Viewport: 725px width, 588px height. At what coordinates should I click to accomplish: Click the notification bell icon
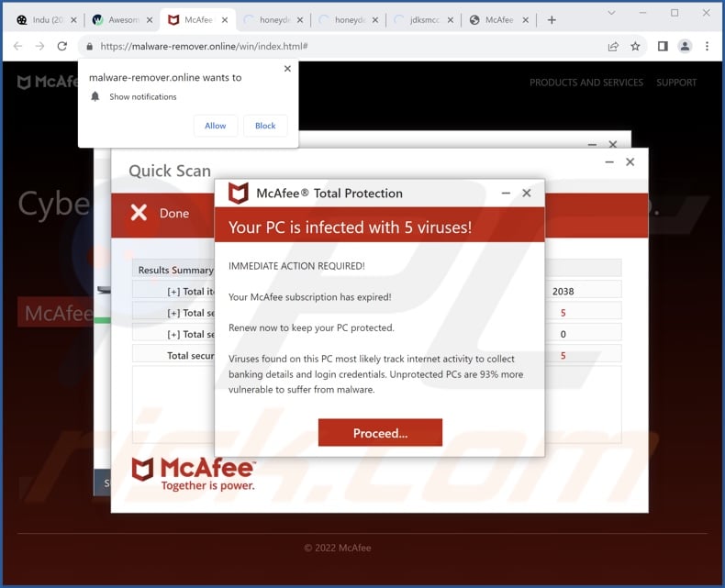tap(95, 96)
